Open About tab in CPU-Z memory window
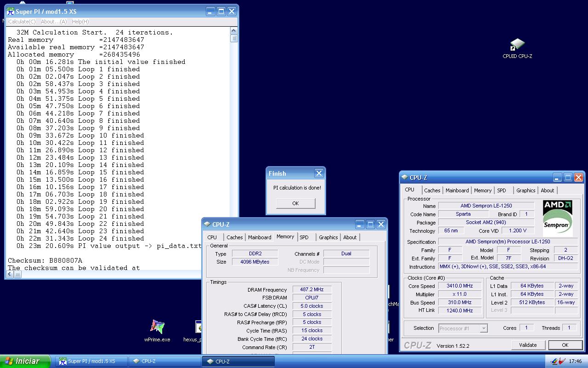588x368 pixels. (350, 237)
